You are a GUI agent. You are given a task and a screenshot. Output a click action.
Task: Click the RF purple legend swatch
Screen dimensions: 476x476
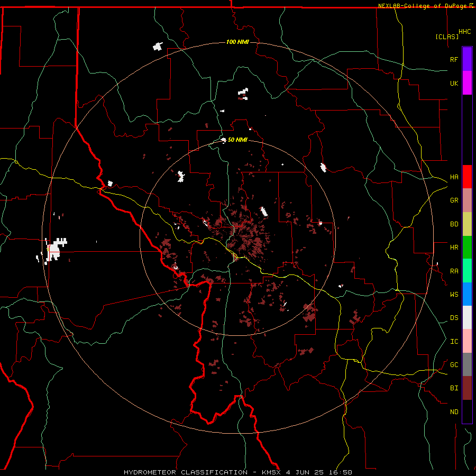tap(467, 59)
